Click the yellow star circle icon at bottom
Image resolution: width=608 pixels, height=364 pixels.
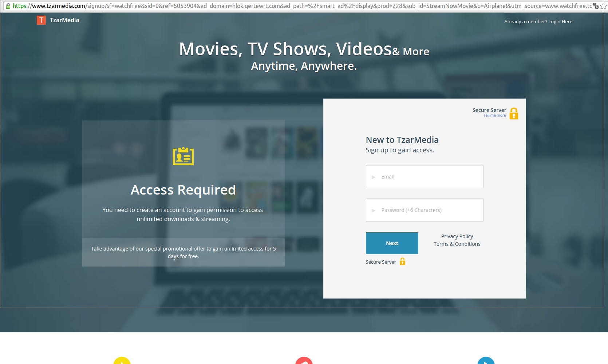(x=122, y=360)
